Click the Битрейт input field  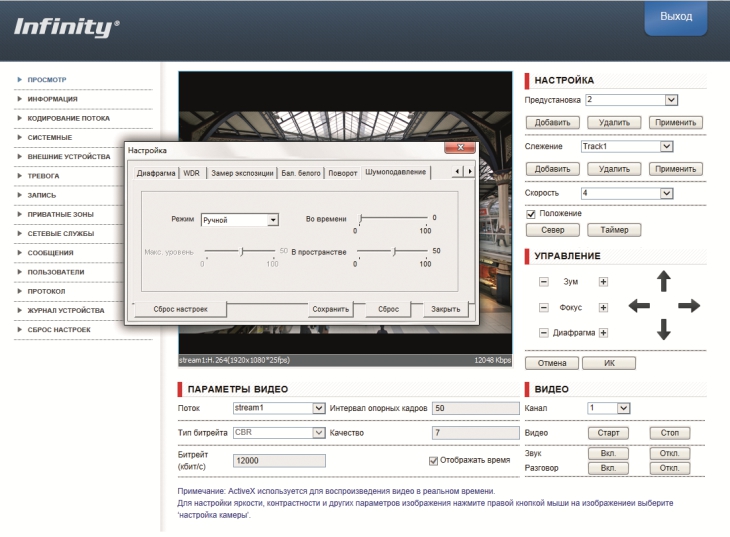(x=279, y=461)
